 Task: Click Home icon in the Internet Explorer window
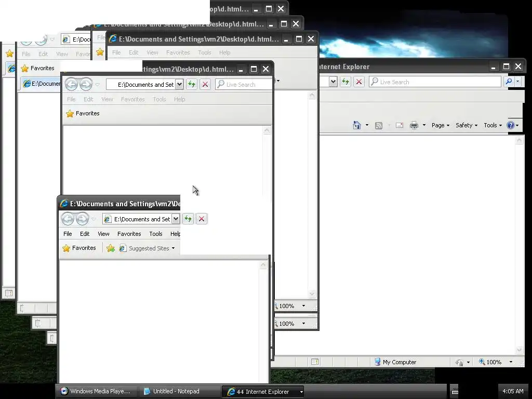(357, 125)
